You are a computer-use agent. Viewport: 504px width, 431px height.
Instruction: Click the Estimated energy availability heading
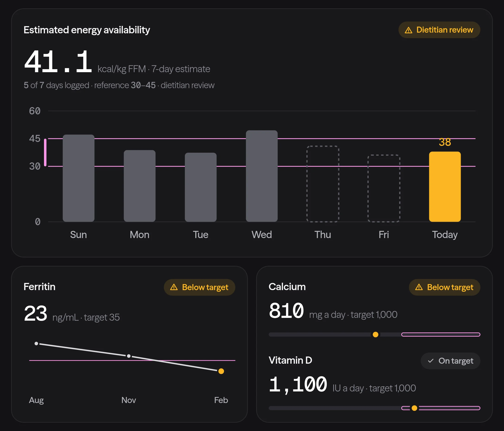click(x=87, y=30)
